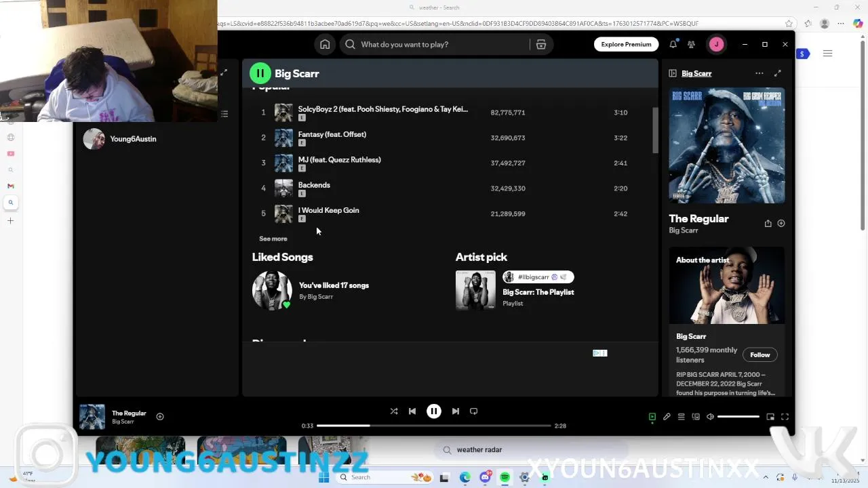Click The Regular album cover in right panel
Image resolution: width=868 pixels, height=488 pixels.
pos(727,145)
